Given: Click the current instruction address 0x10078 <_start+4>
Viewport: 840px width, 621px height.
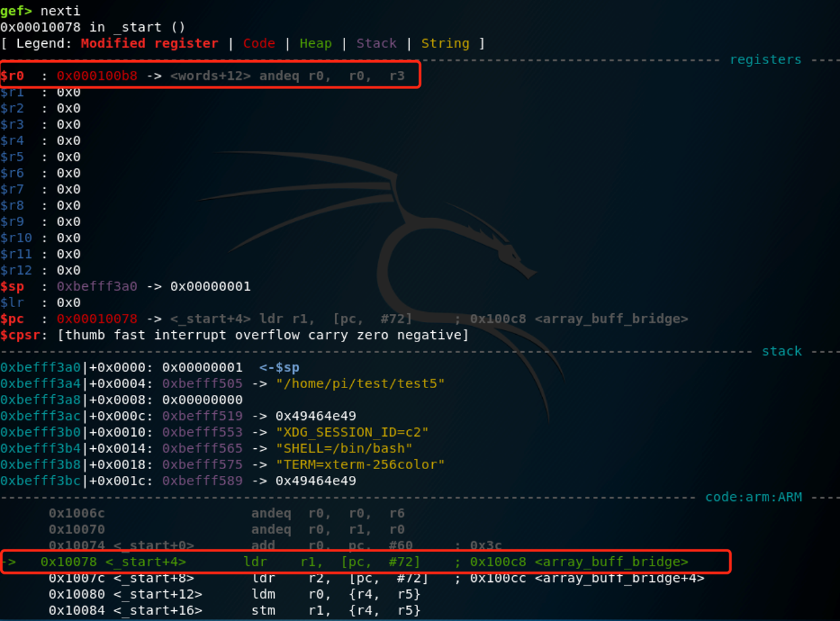Looking at the screenshot, I should (113, 562).
